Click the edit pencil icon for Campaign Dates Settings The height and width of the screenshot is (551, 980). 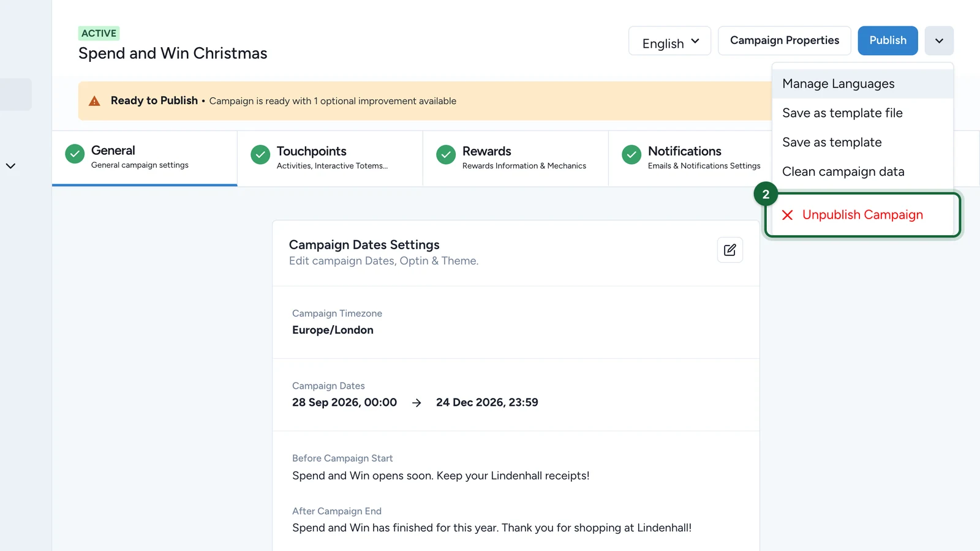tap(729, 250)
